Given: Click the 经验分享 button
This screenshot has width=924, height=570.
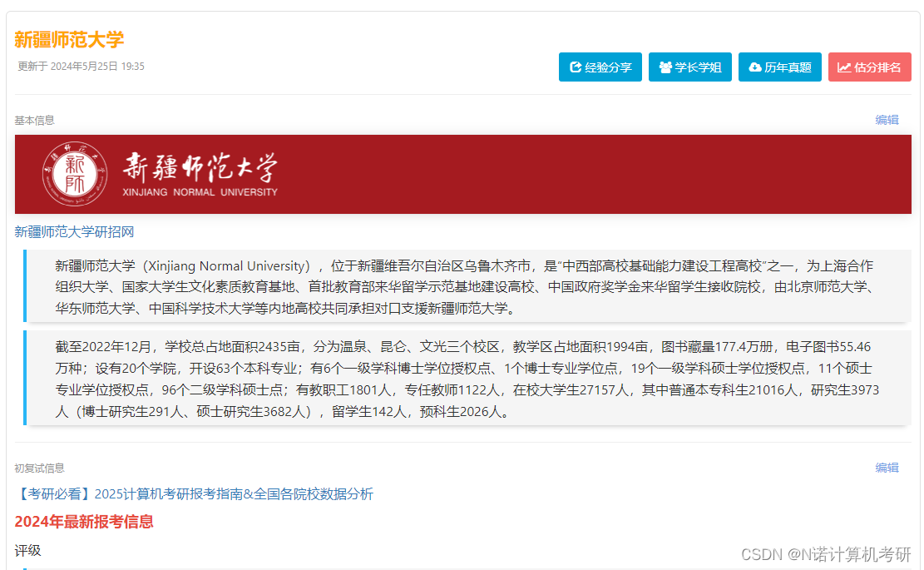Looking at the screenshot, I should tap(600, 67).
